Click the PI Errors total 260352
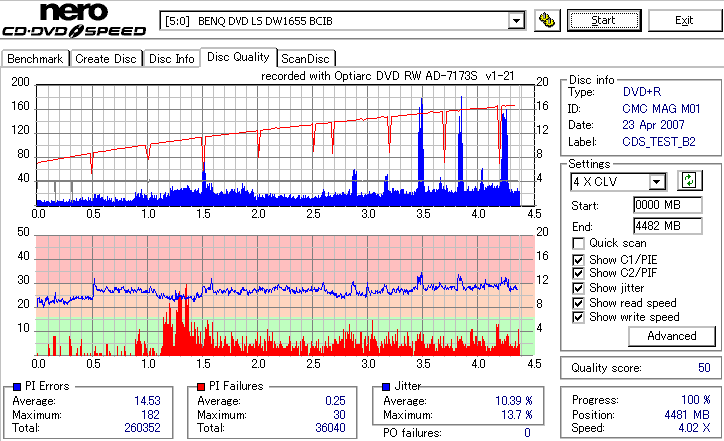The width and height of the screenshot is (724, 441). 142,428
